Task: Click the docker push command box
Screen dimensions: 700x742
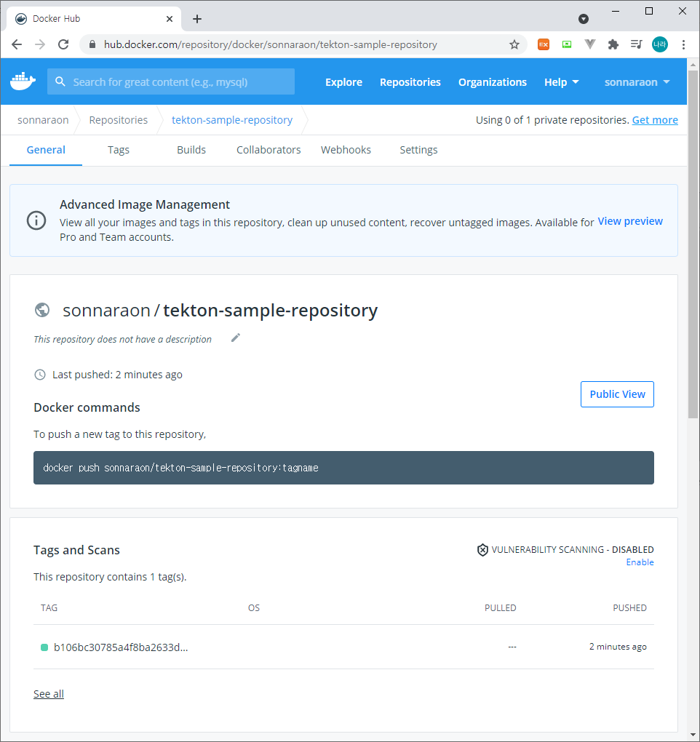Action: pos(343,468)
